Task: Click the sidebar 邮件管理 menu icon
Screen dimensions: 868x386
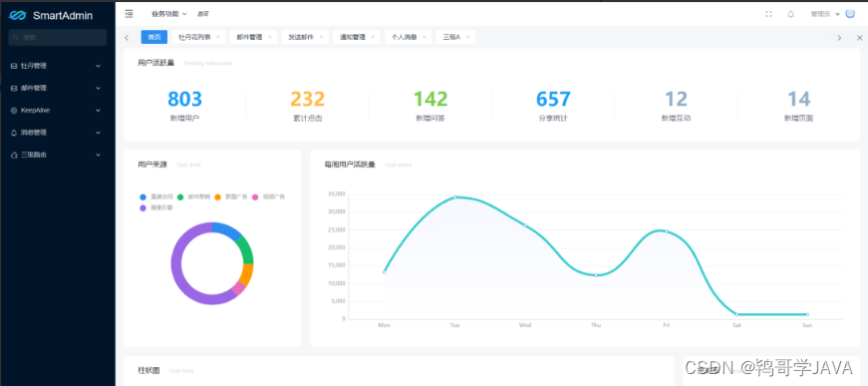Action: pyautogui.click(x=14, y=88)
